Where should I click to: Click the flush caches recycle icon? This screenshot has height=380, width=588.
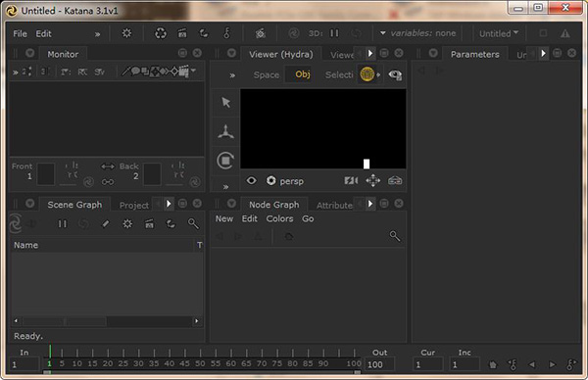pos(161,33)
